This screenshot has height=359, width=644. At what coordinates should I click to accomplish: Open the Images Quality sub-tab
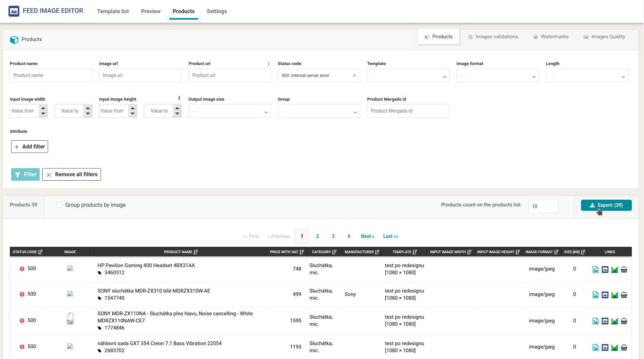pyautogui.click(x=604, y=37)
